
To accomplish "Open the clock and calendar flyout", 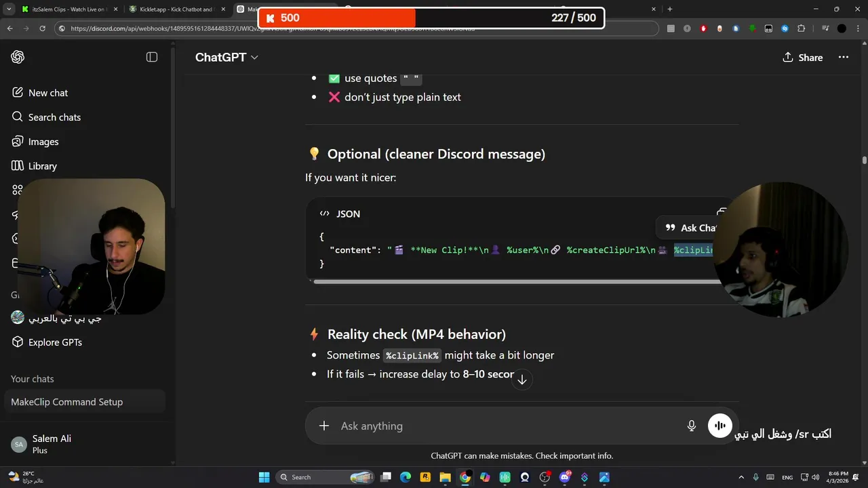I will point(839,477).
